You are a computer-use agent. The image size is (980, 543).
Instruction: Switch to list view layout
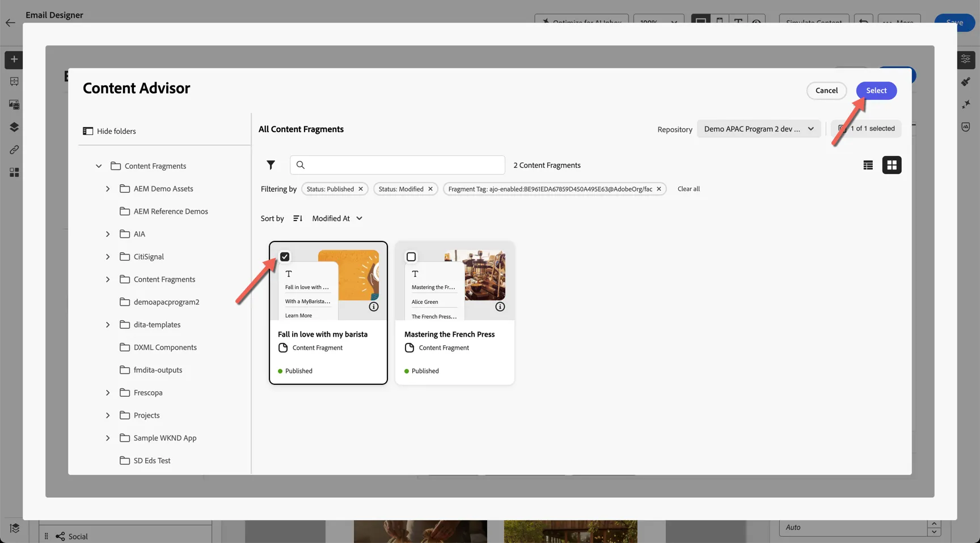[x=868, y=165]
